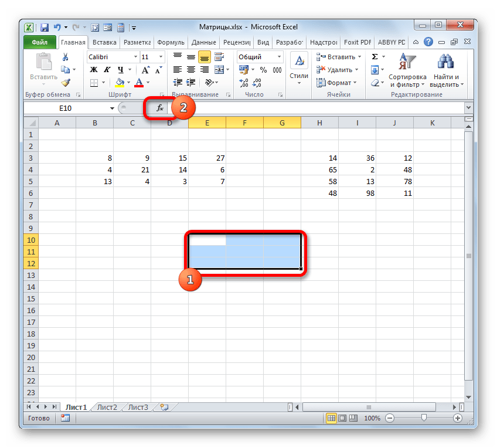The image size is (497, 448).
Task: Zoom out with the minus button
Action: coord(390,418)
